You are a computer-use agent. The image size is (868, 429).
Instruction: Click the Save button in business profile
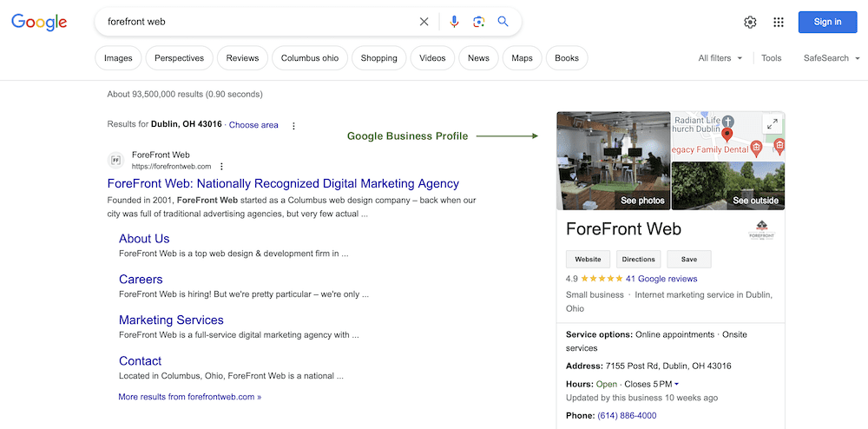click(689, 259)
